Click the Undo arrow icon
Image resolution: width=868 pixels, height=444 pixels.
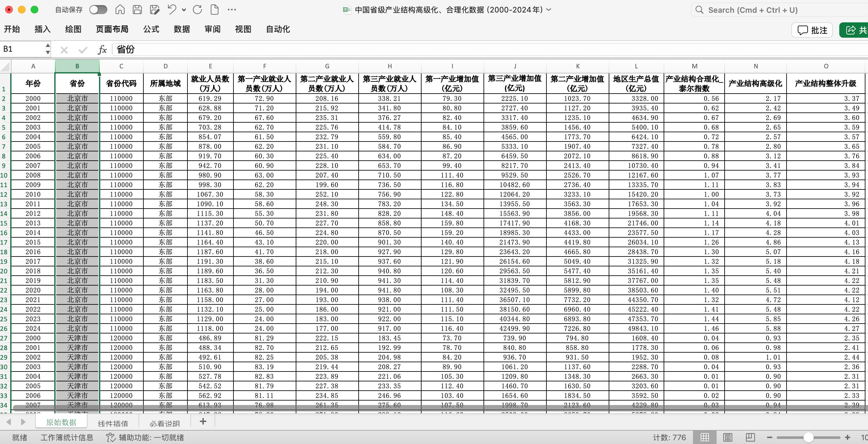click(x=172, y=10)
